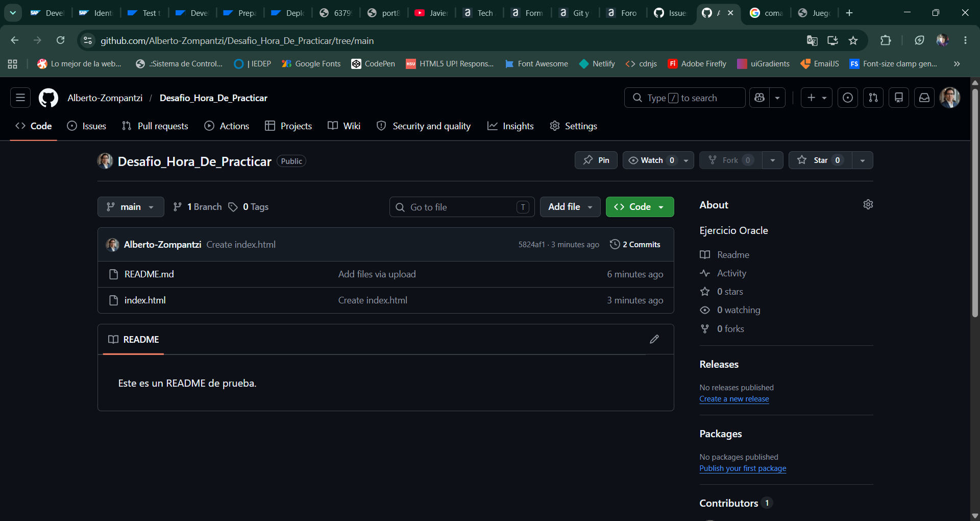Click Create a new release link
This screenshot has width=980, height=521.
(x=734, y=399)
